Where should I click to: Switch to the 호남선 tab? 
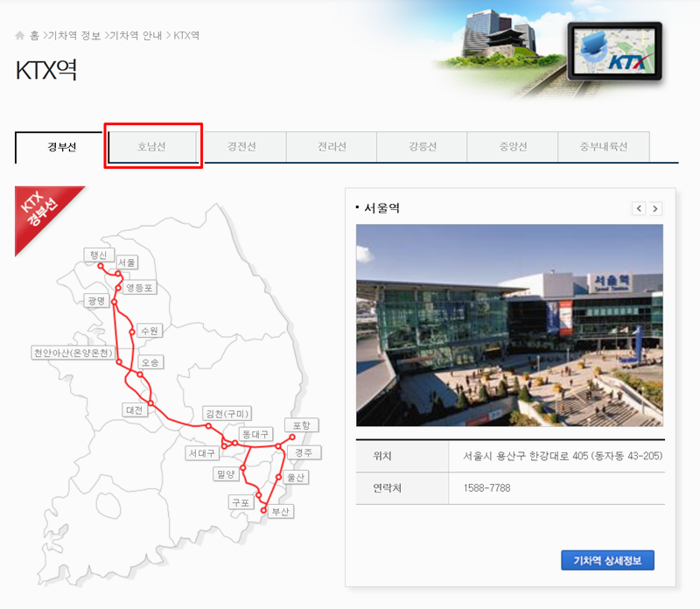pos(151,146)
